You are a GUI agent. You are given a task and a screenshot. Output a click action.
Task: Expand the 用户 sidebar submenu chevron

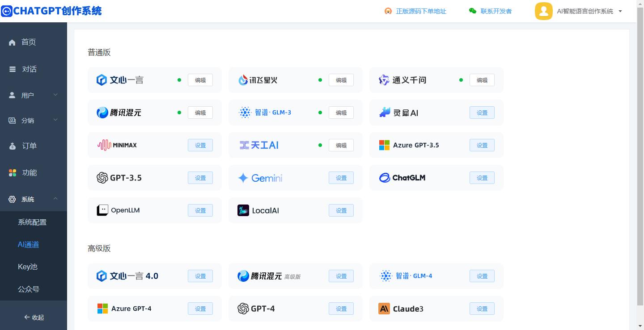pyautogui.click(x=55, y=95)
